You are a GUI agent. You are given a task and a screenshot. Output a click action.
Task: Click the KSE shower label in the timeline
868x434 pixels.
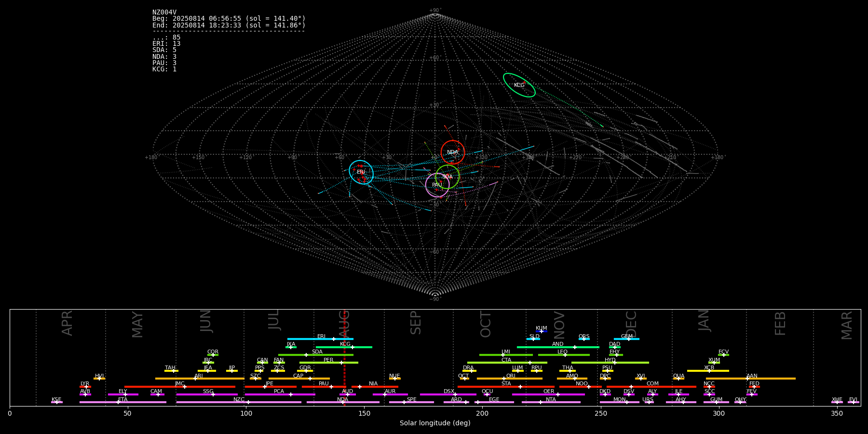coord(56,400)
